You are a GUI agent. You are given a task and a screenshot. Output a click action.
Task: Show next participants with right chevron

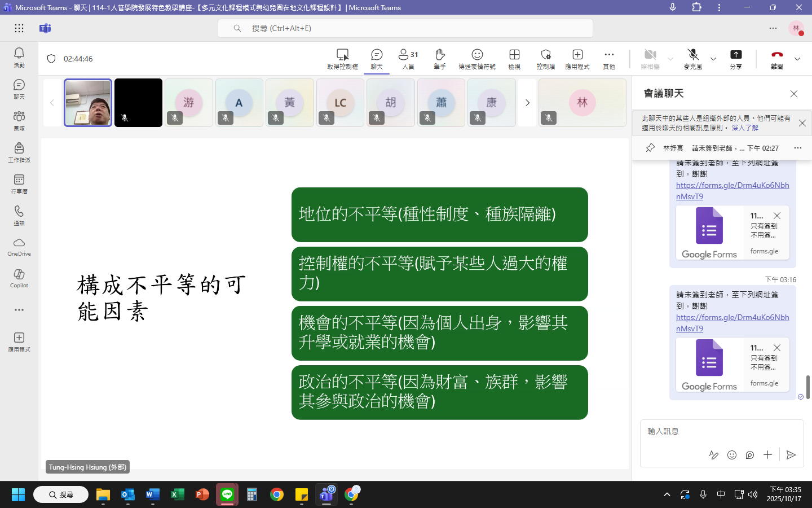coord(527,103)
